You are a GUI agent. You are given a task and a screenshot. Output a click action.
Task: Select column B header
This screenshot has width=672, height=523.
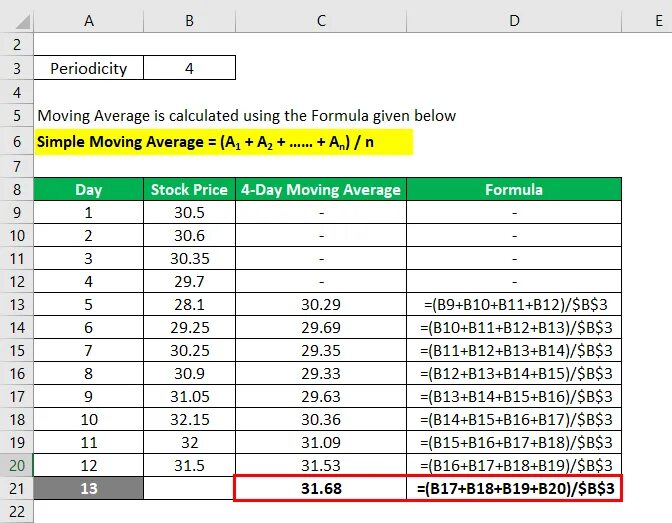(x=189, y=21)
